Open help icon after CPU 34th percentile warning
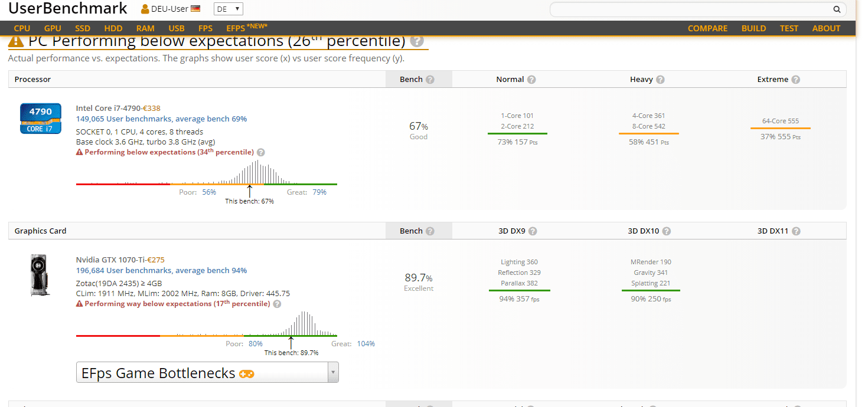 click(x=261, y=152)
